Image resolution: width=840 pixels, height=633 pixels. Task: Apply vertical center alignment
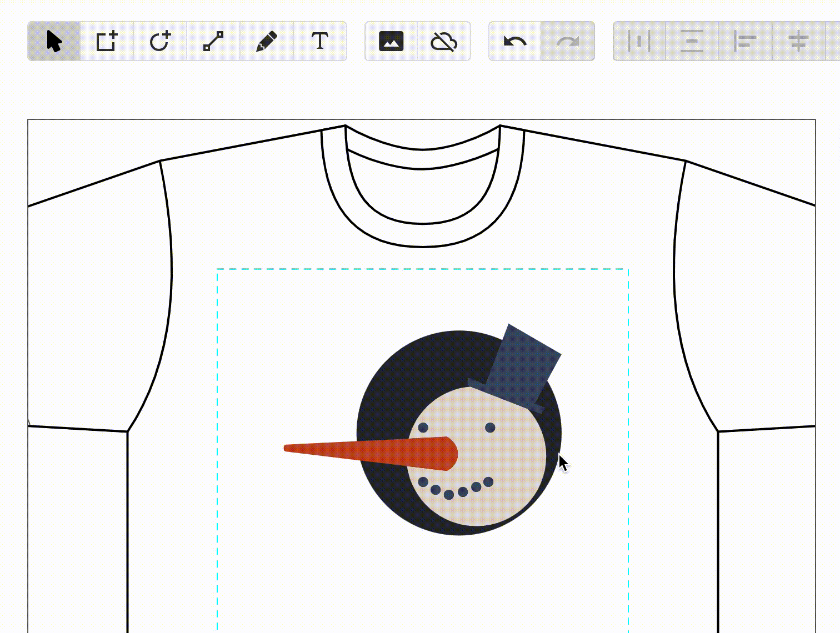691,41
